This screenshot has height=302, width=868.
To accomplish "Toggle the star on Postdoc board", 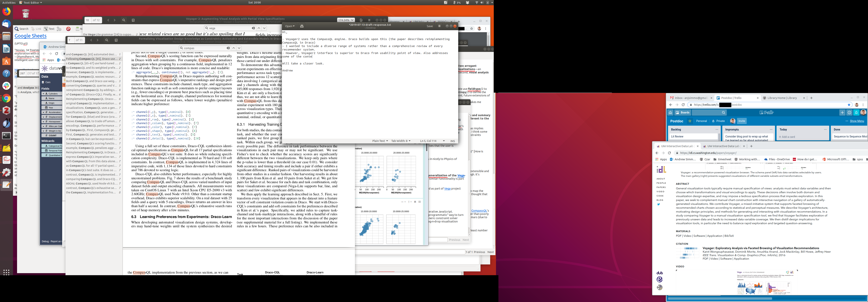I will click(690, 121).
